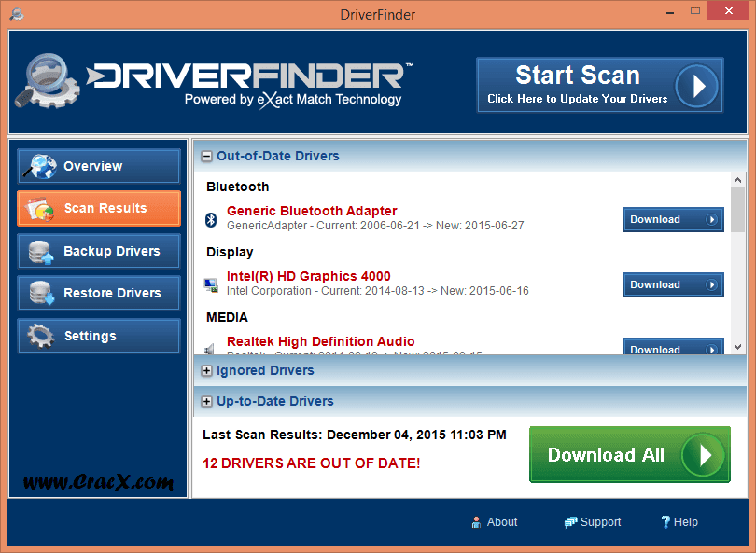Click the Help question mark icon

(x=665, y=522)
